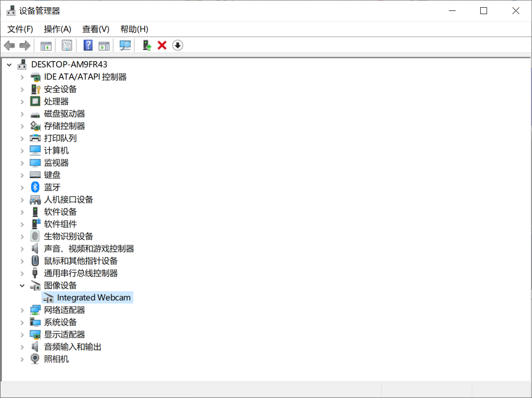Viewport: 532px width, 398px height.
Task: Maximize the 设备管理器 window
Action: tap(483, 11)
